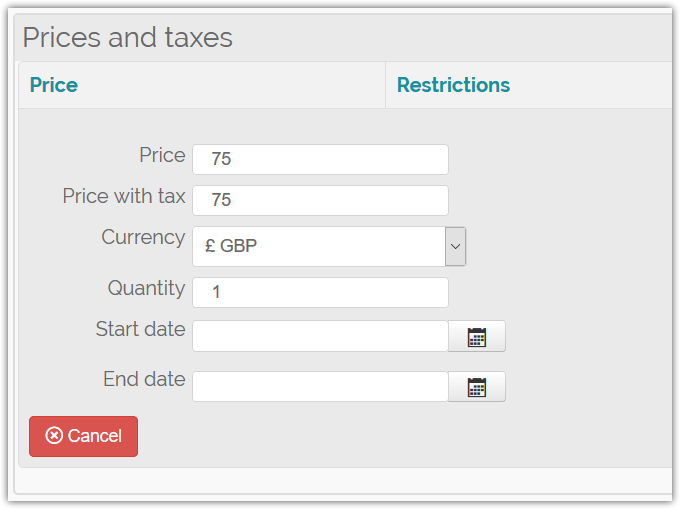
Task: Click the "Start date" label text
Action: click(140, 329)
